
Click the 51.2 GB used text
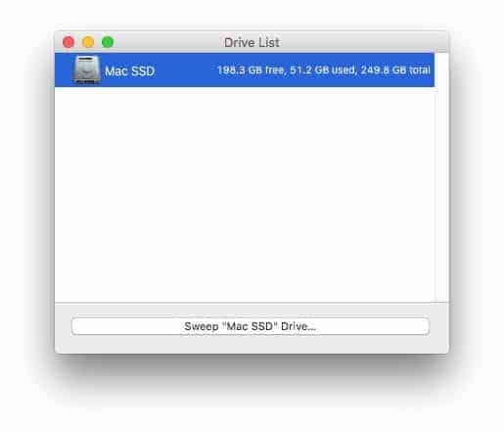(x=323, y=71)
